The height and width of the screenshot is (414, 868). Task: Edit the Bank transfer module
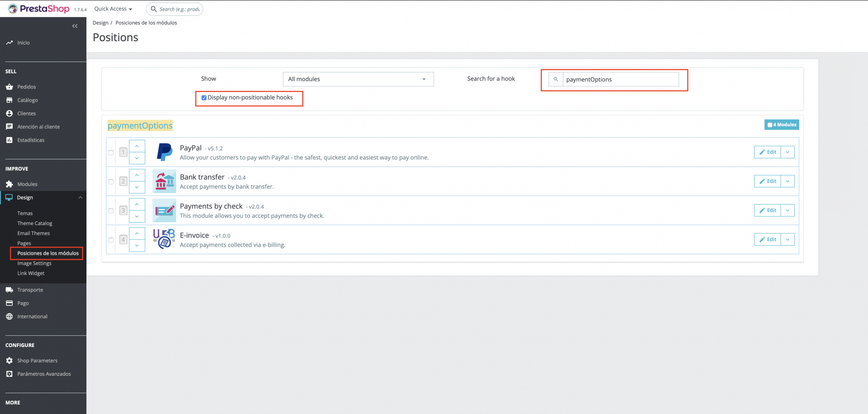pos(768,181)
